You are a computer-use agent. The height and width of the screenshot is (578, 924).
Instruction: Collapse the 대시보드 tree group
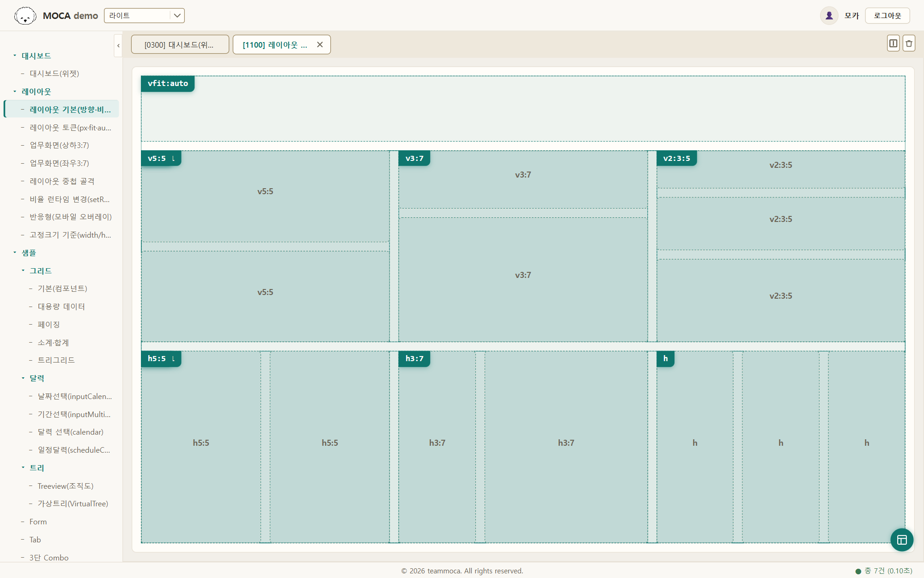coord(15,55)
